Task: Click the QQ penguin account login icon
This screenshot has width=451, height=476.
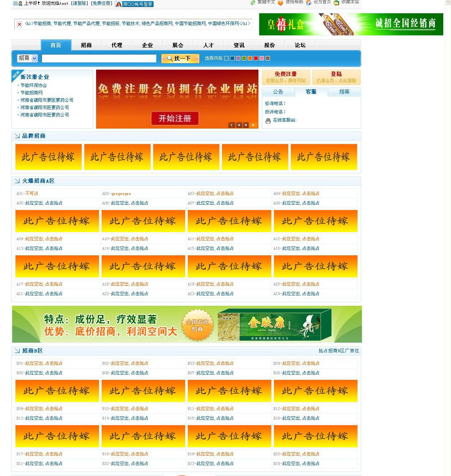Action: 119,4
